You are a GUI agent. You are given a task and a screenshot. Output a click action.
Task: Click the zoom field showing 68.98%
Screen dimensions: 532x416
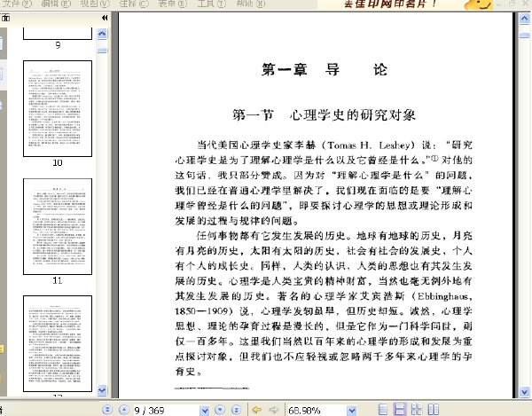[317, 411]
